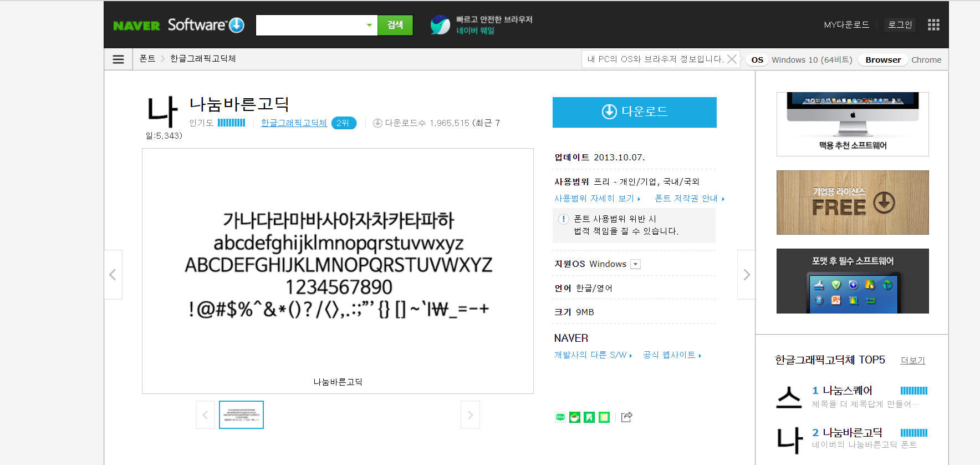980x465 pixels.
Task: Open 사용범위 자세히 보기 link
Action: pyautogui.click(x=597, y=198)
